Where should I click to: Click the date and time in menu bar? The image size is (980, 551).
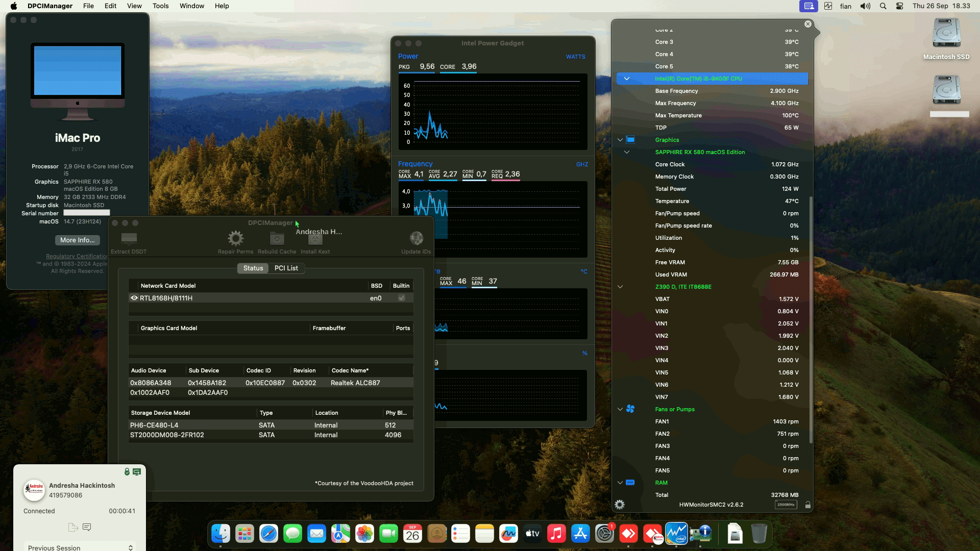(941, 6)
